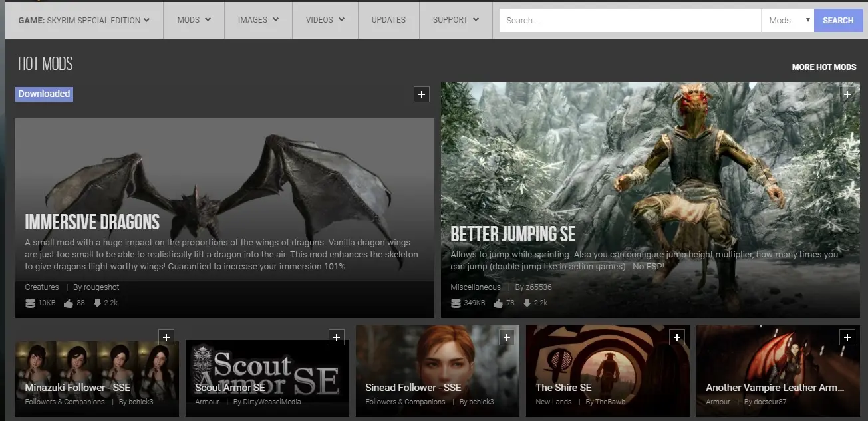Open the game selector for Skyrim Special Edition
Image resolution: width=868 pixels, height=421 pixels.
click(84, 20)
